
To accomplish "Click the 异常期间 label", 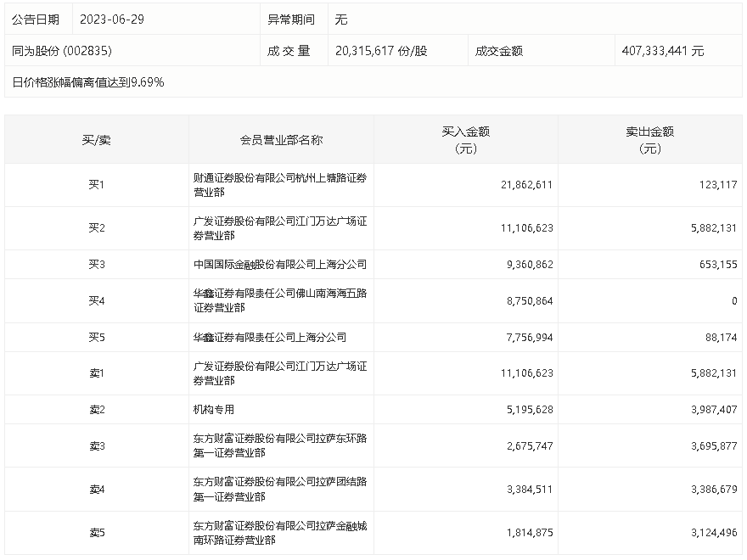I will (291, 20).
